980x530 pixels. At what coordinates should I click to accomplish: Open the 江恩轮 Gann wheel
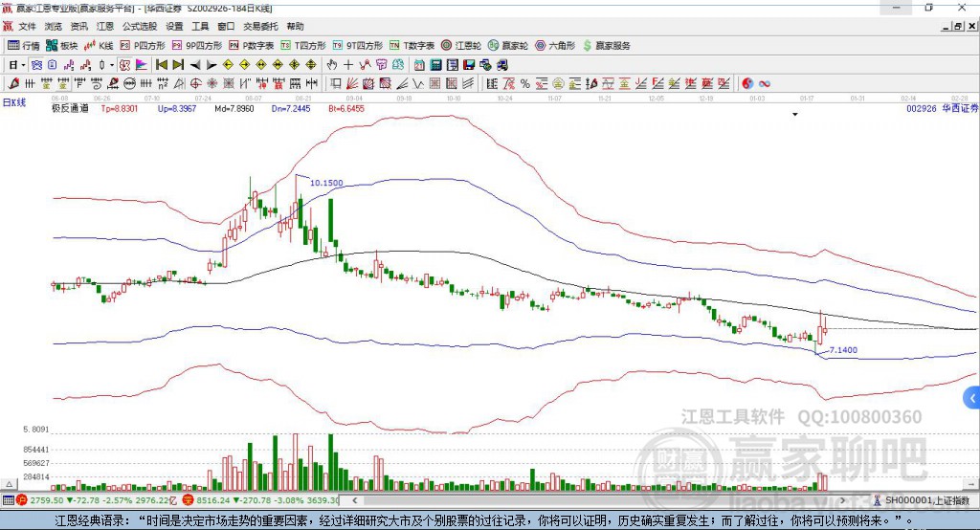point(461,46)
